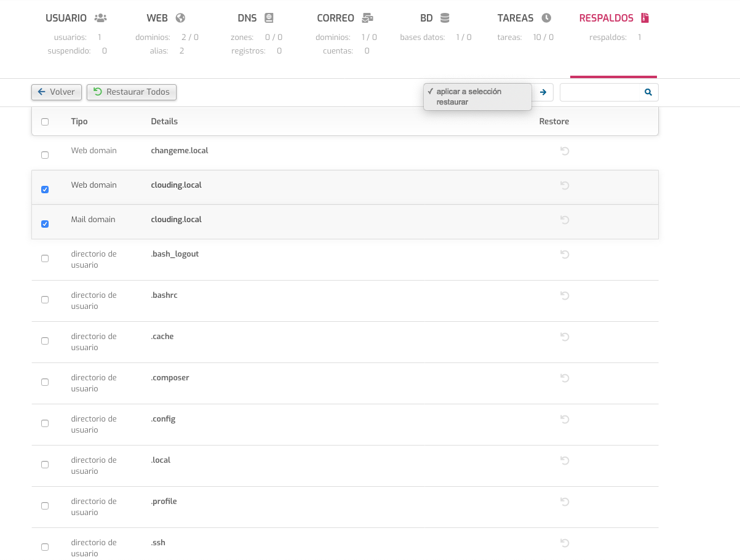Check the .config row checkbox
The image size is (740, 560).
[45, 423]
